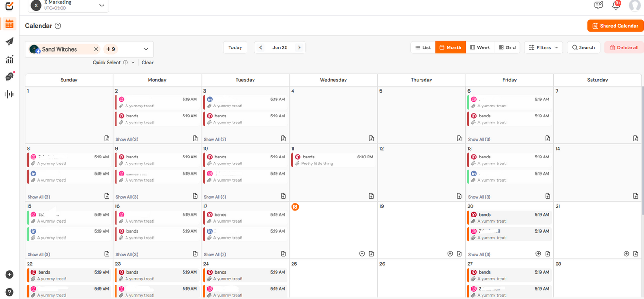The height and width of the screenshot is (299, 644).
Task: Open the Pinterest bands post on June 22
Action: 69,275
